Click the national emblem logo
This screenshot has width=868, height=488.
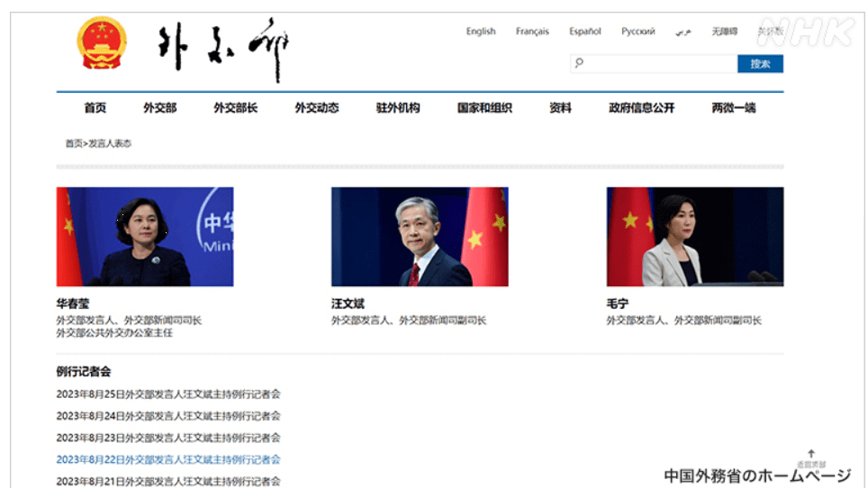coord(102,44)
